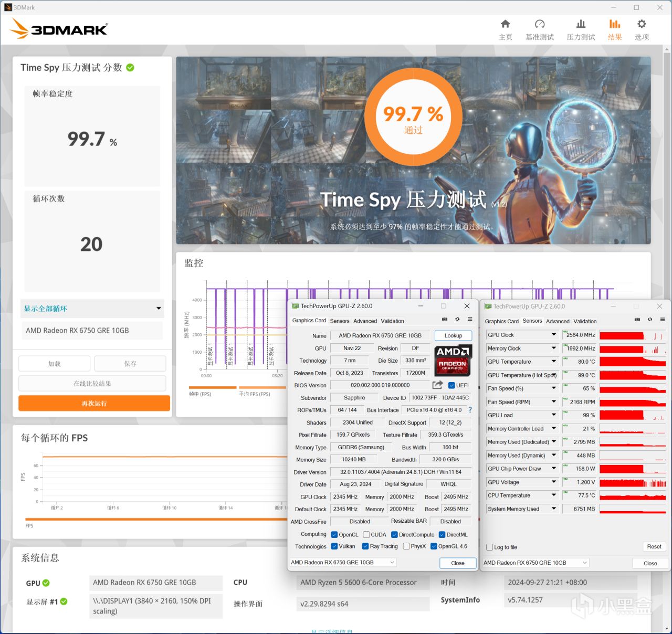Screen dimensions: 672x634
Task: Open the GPU selector dropdown in Sensors window
Action: coord(535,563)
